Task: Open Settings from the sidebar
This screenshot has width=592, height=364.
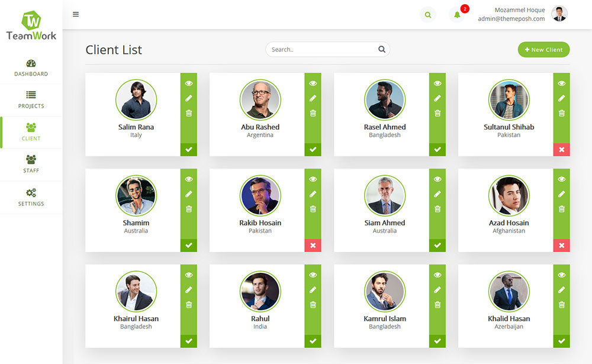Action: pos(31,197)
